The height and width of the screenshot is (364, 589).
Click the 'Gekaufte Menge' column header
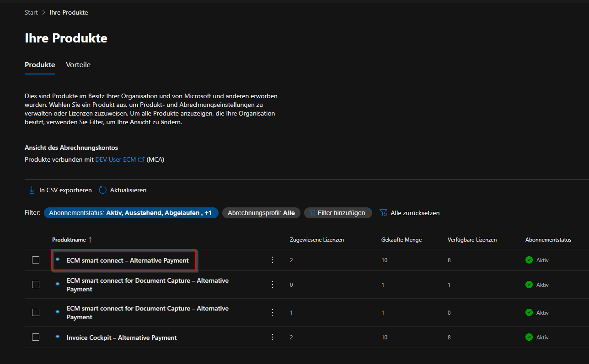pyautogui.click(x=402, y=240)
